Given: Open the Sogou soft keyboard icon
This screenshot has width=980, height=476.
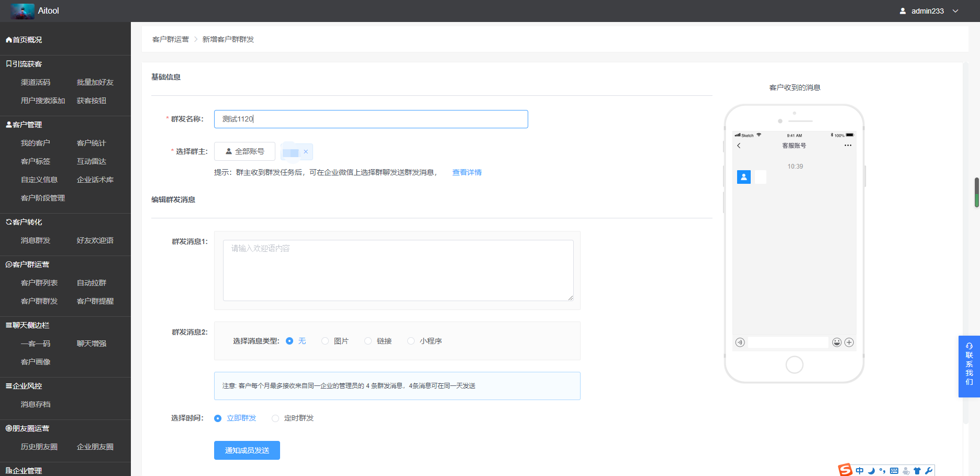Looking at the screenshot, I should (x=894, y=471).
